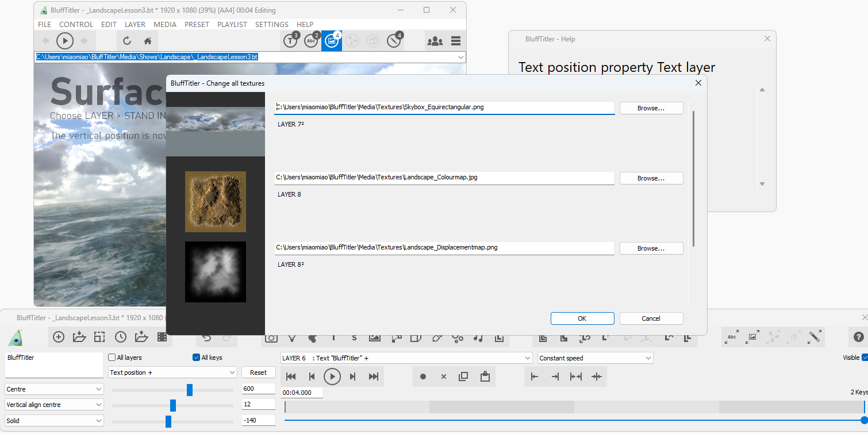Toggle the Visible checkbox
This screenshot has height=434, width=868.
865,358
